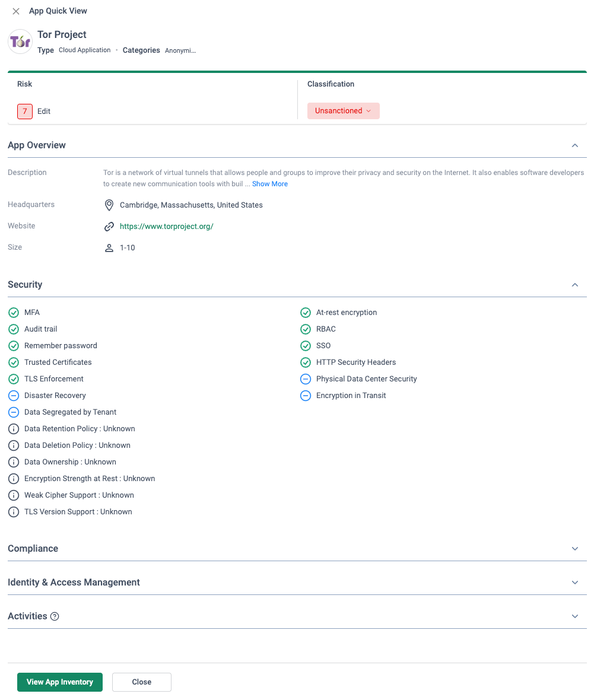The height and width of the screenshot is (700, 594).
Task: Click the Data Retention Policy info icon
Action: [x=14, y=428]
